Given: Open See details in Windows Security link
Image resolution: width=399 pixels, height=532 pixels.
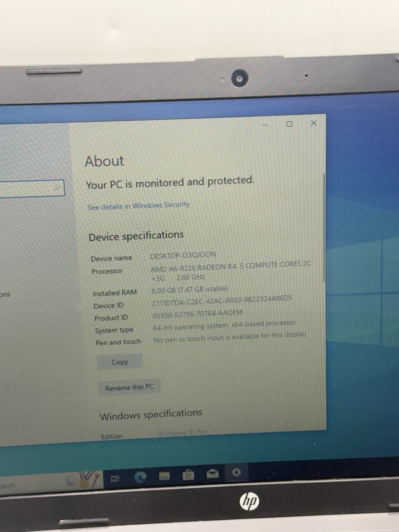Looking at the screenshot, I should [138, 206].
